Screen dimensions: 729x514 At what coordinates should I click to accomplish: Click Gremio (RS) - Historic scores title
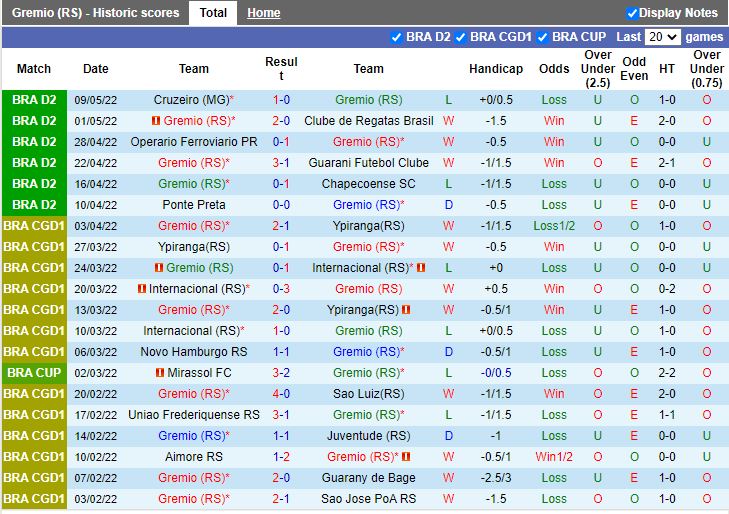(x=95, y=13)
